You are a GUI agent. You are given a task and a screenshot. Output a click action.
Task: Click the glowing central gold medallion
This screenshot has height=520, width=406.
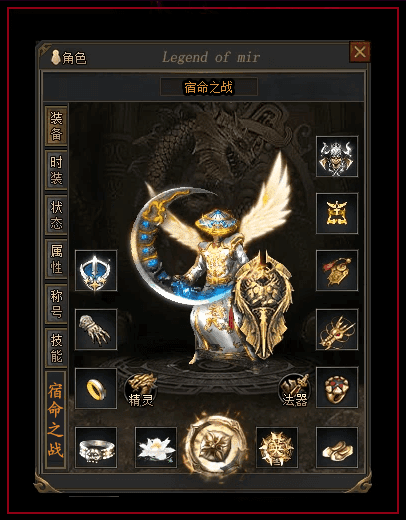[x=216, y=445]
